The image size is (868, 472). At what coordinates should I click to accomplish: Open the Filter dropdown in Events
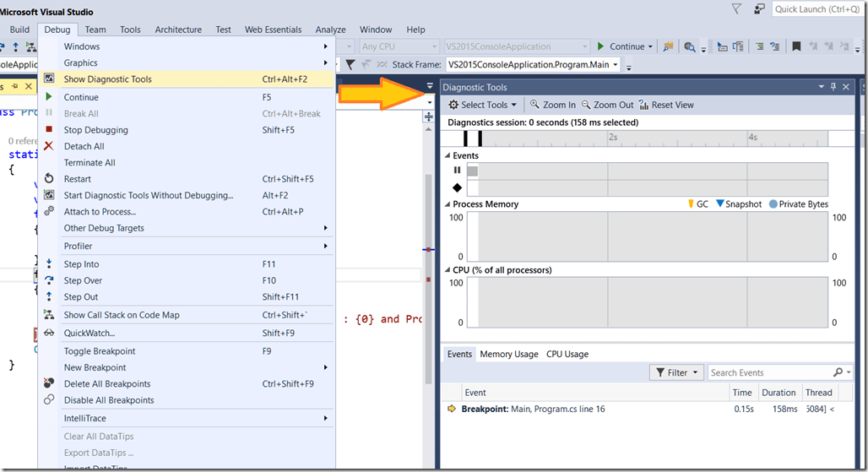pyautogui.click(x=676, y=372)
